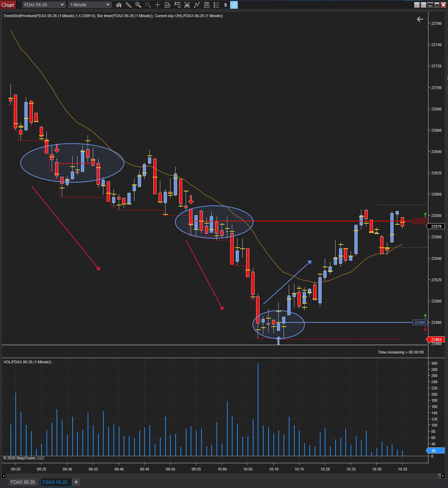Viewport: 448px width, 488px height.
Task: Click the horizontal scrollbar left arrow
Action: [x=3, y=475]
